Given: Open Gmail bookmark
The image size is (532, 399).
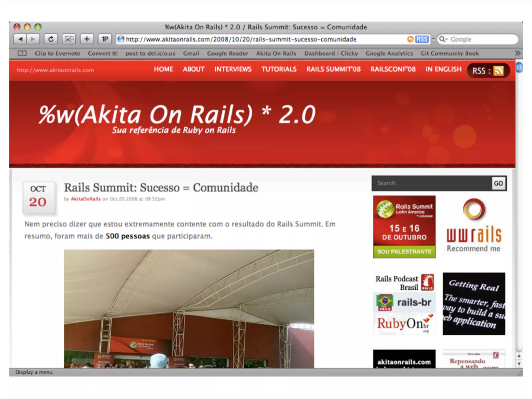Looking at the screenshot, I should point(191,54).
